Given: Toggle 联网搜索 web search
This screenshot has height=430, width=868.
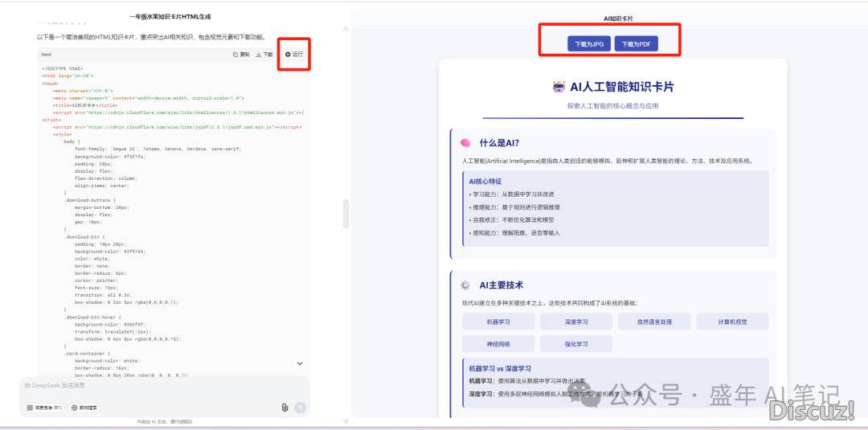Looking at the screenshot, I should point(84,407).
